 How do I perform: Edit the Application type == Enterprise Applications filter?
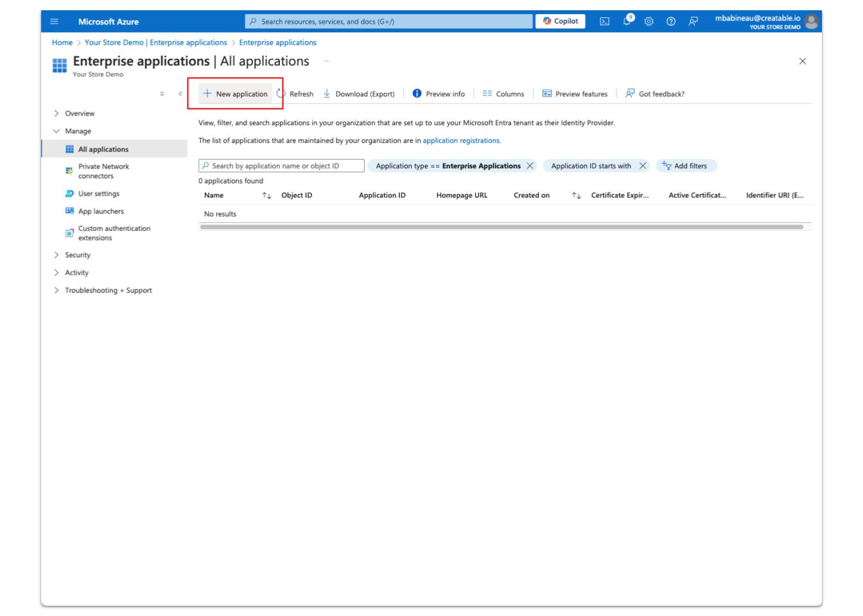click(448, 166)
